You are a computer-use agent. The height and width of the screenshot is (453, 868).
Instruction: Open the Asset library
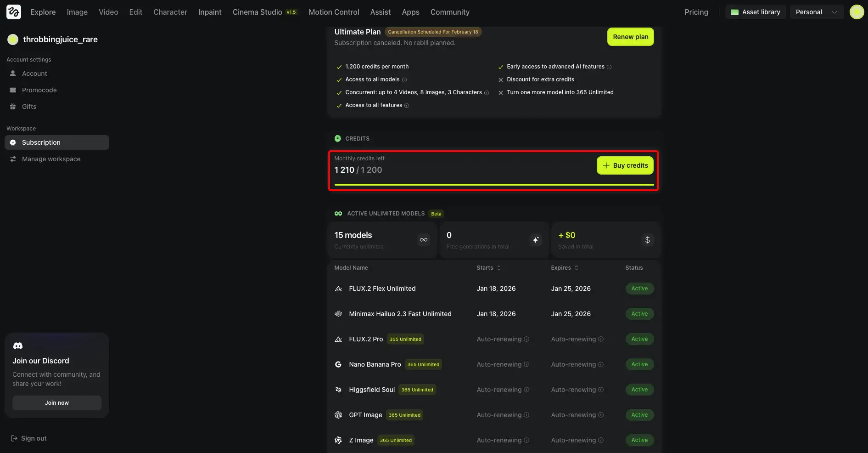point(756,12)
